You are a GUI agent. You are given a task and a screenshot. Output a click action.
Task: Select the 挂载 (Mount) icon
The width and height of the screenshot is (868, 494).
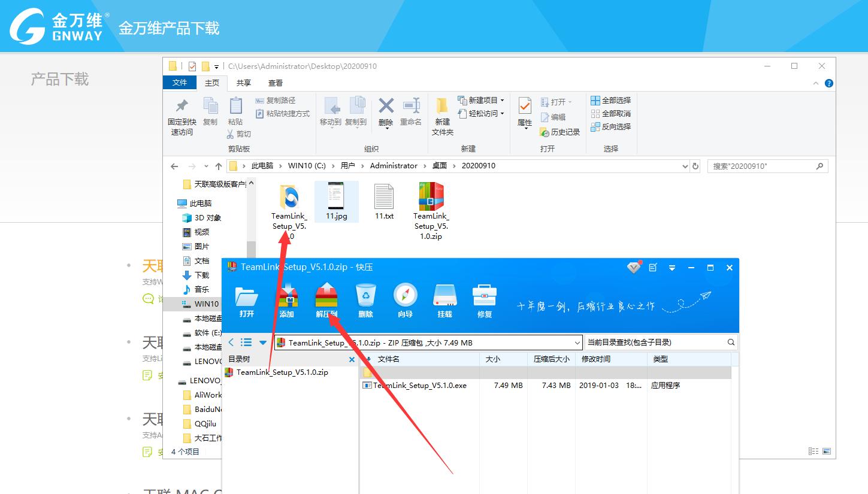[x=444, y=299]
